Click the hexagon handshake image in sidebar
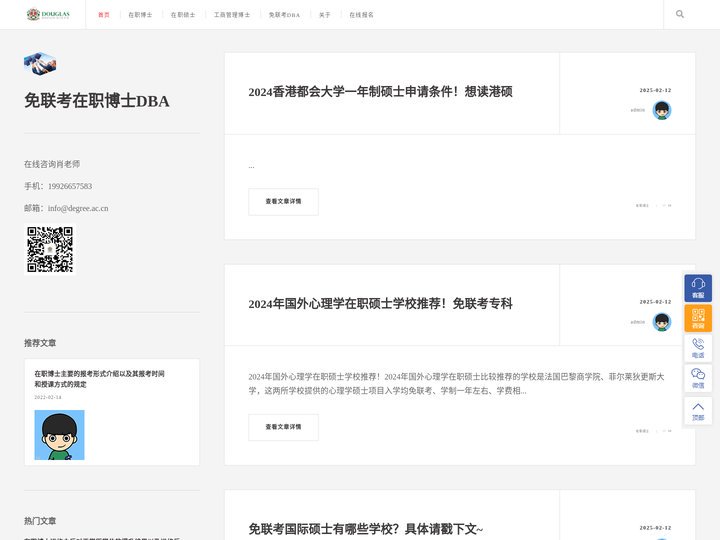Viewport: 720px width, 540px height. pos(40,64)
